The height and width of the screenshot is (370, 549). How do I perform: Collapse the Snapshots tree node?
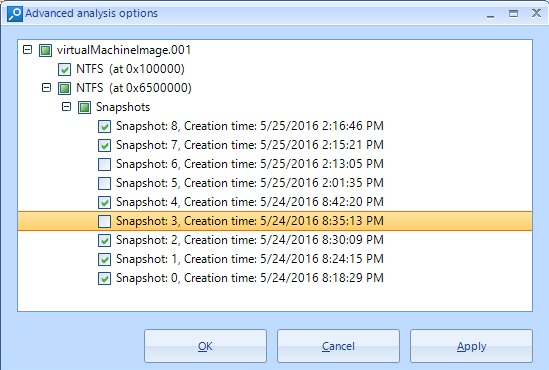point(66,106)
